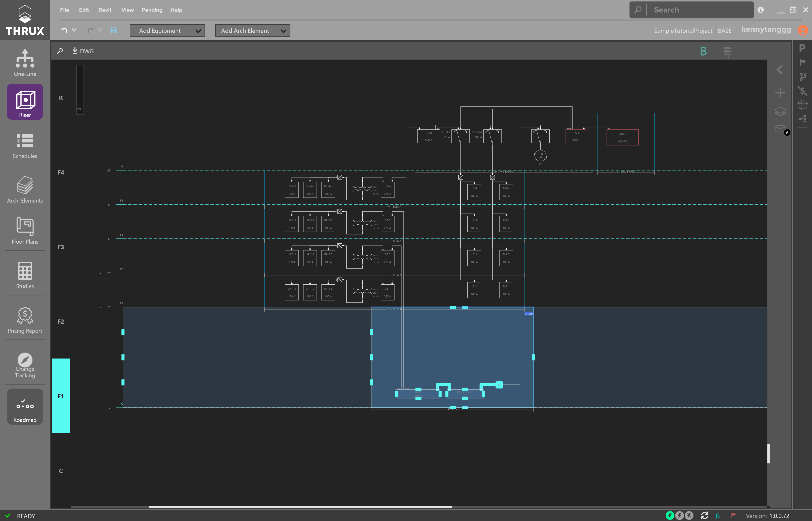Open the Pricing Report
The height and width of the screenshot is (521, 812).
tap(25, 320)
